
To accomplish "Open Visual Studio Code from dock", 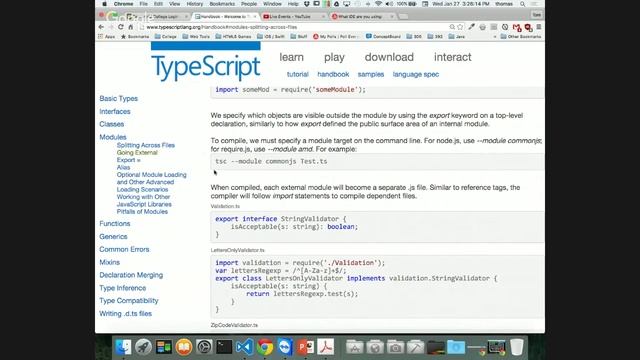I will pyautogui.click(x=244, y=347).
